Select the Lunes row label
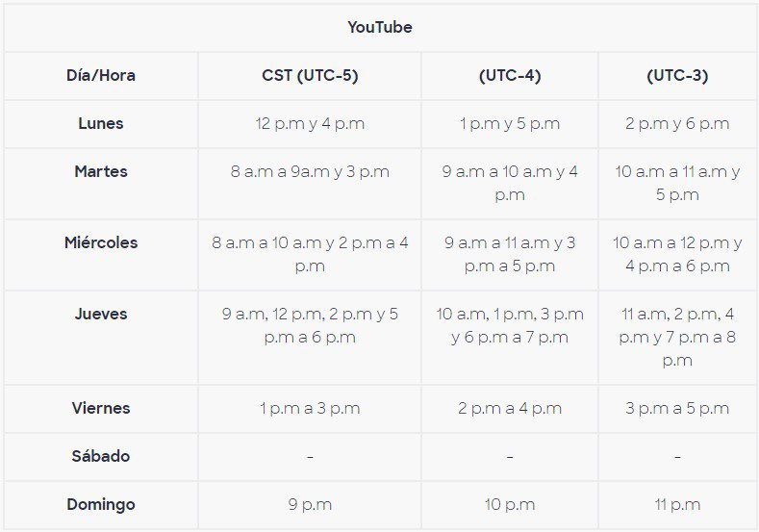The image size is (759, 532). tap(101, 124)
